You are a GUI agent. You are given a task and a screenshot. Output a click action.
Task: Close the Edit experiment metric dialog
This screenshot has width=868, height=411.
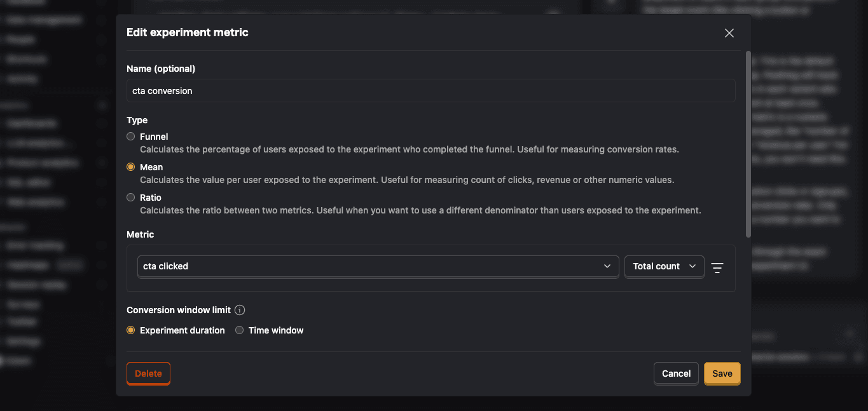click(x=729, y=33)
